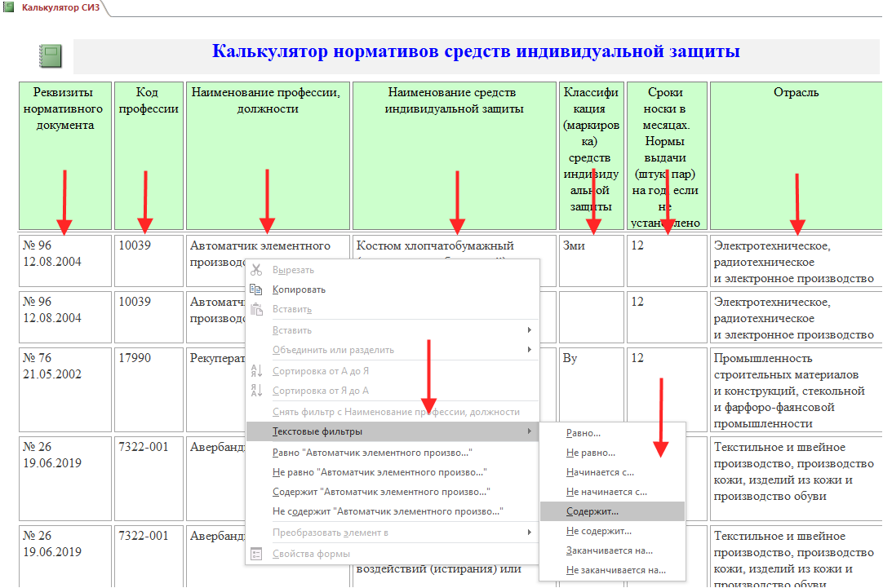Choose the Равно "Автоматчик элементного произво..." filter
Screen dimensions: 883x588
pos(393,453)
